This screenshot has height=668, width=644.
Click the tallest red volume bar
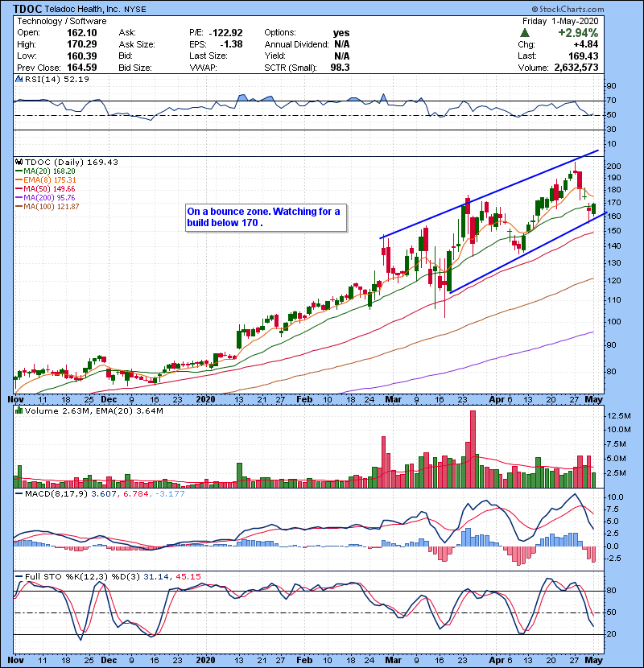coord(473,449)
